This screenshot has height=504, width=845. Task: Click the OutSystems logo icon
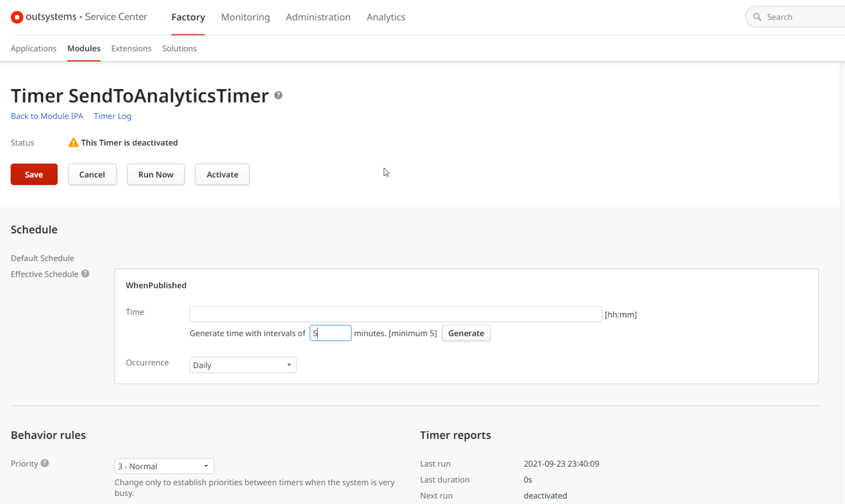pyautogui.click(x=17, y=17)
